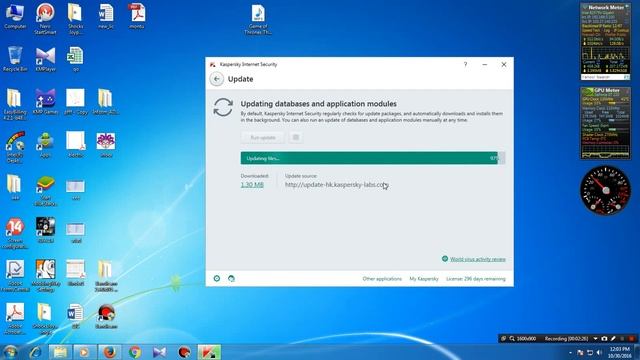Select the Computer desktop icon
Image resolution: width=640 pixels, height=360 pixels.
[x=15, y=17]
